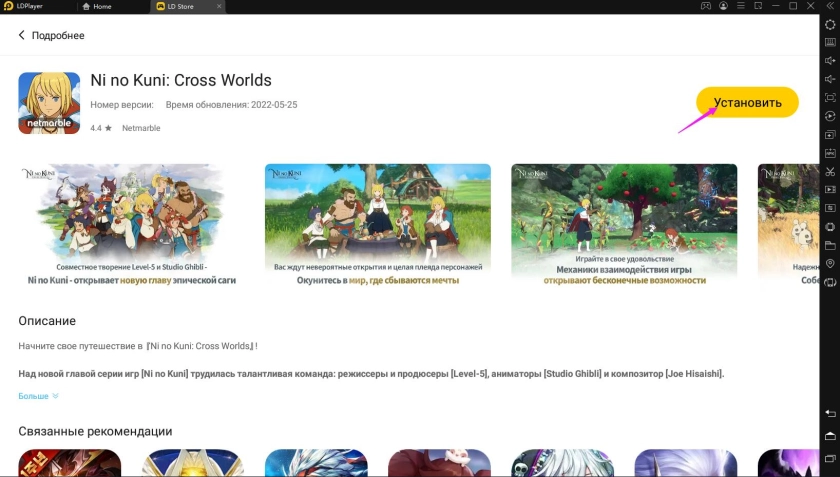The image size is (840, 477).
Task: Open recommended app with red Korean-text icon
Action: [x=70, y=463]
